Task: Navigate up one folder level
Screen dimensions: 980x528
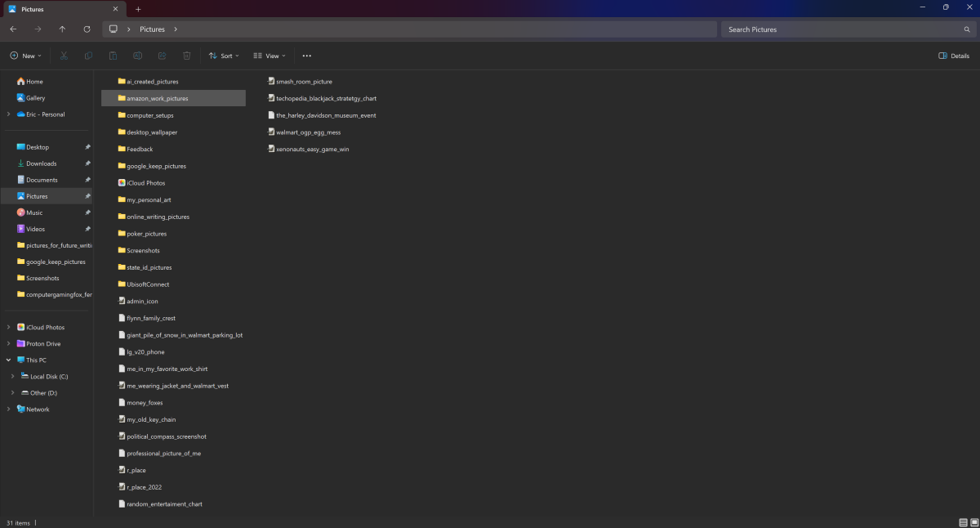Action: [62, 29]
